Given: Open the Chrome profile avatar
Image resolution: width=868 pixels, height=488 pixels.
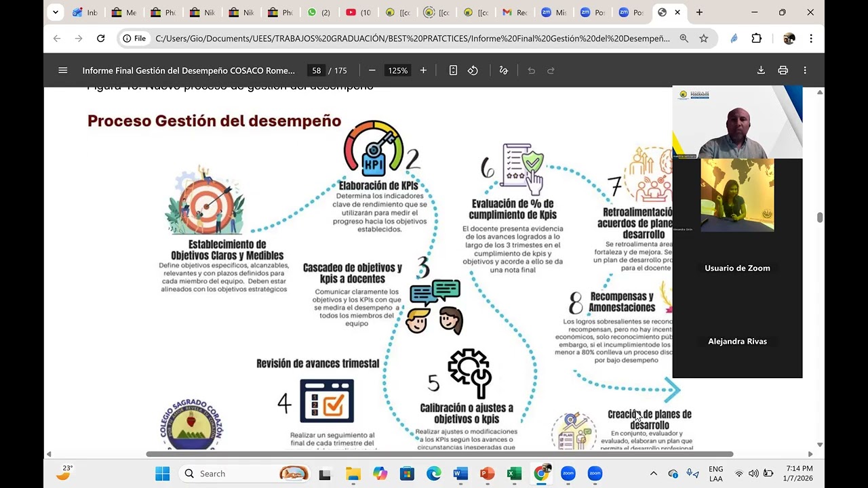Looking at the screenshot, I should [x=789, y=39].
